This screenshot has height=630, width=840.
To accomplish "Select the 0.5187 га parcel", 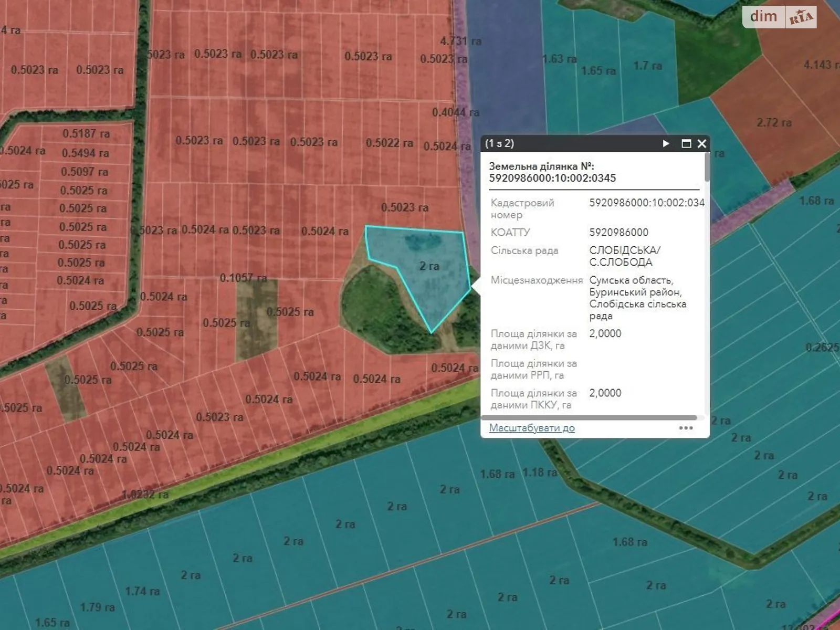I will pos(86,134).
